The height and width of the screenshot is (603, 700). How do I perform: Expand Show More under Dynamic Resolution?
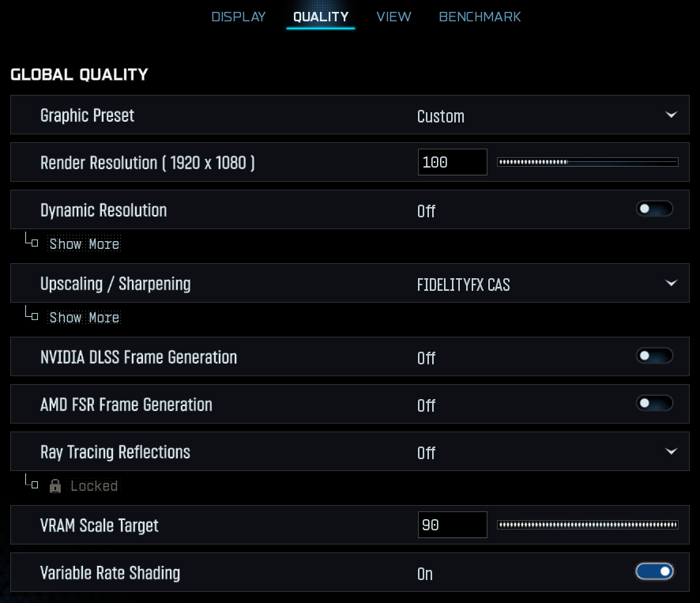click(x=85, y=244)
